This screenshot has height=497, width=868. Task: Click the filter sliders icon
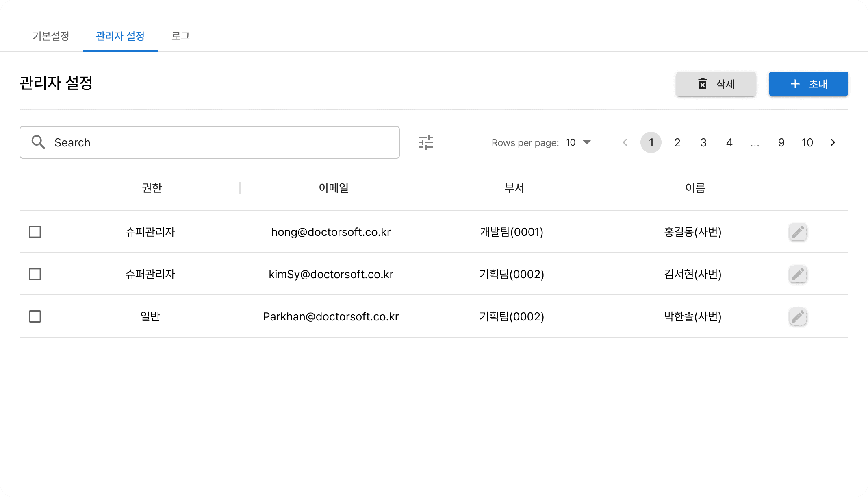(425, 142)
